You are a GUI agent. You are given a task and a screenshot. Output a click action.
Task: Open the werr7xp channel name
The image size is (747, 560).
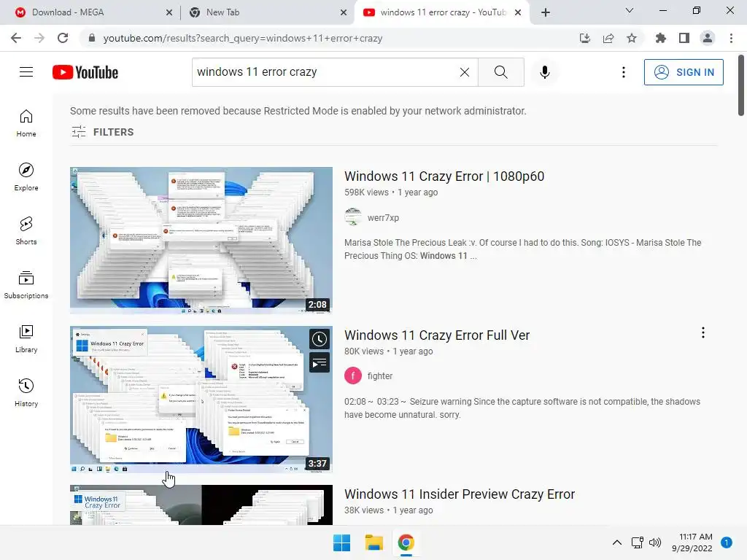click(383, 217)
